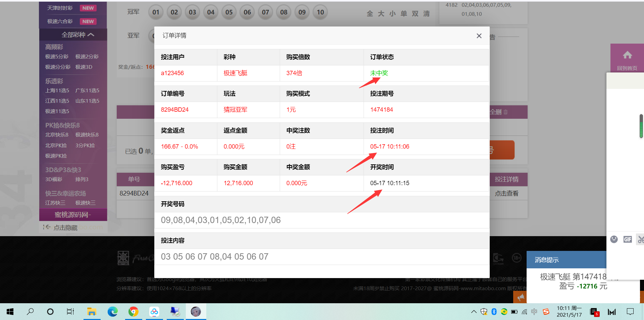Viewport: 644px width, 320px height.
Task: Open 北京PK拾 in the sidebar
Action: (x=56, y=146)
